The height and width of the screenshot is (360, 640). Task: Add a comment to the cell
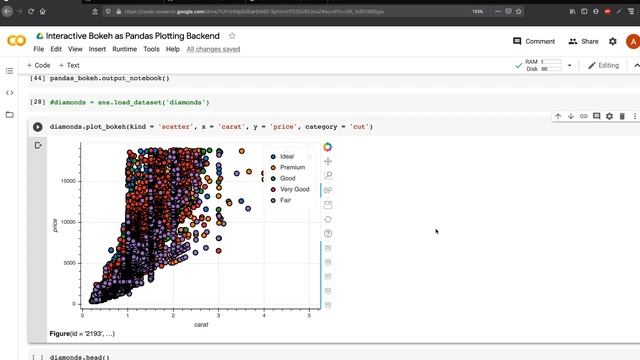click(596, 116)
